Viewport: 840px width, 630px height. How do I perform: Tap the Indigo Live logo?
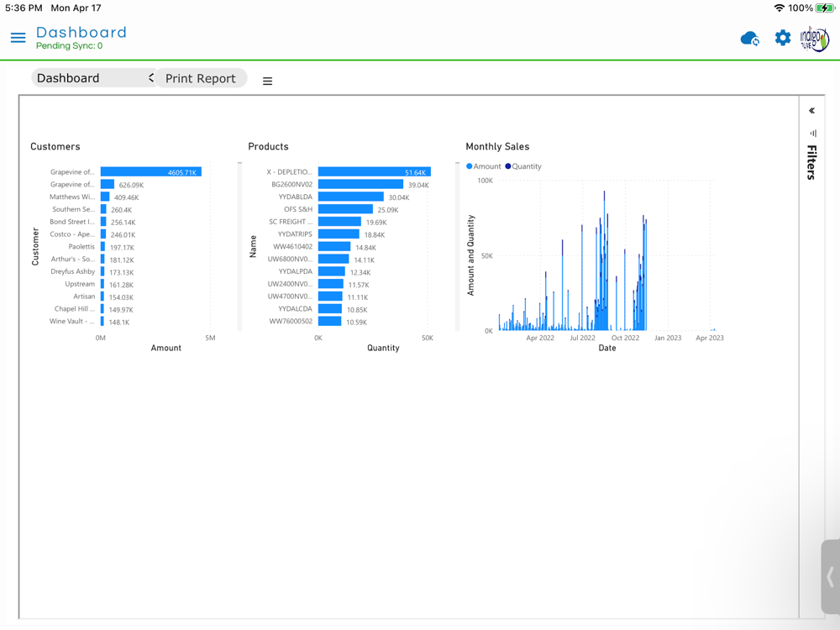point(814,39)
